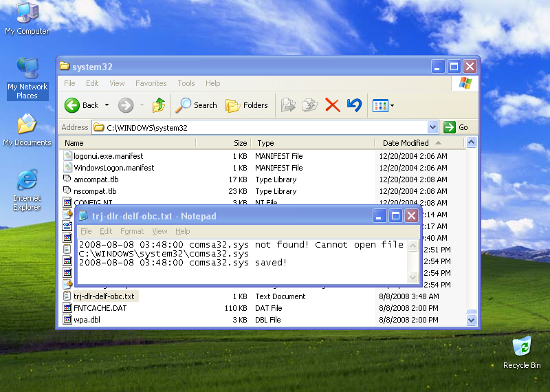Click the MANIFEST File type of logonui.exe.manifest
Image resolution: width=550 pixels, height=392 pixels.
pos(279,156)
